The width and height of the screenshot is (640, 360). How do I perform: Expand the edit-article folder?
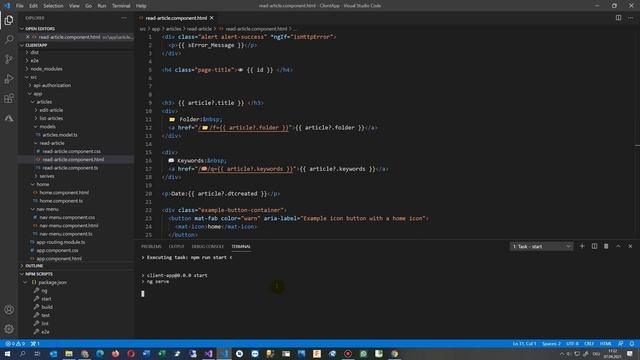(x=51, y=110)
